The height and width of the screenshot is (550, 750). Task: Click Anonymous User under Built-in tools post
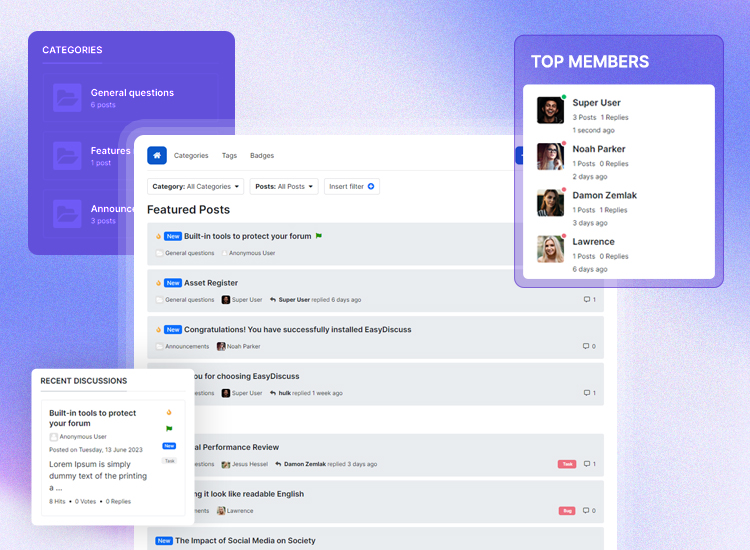click(252, 253)
